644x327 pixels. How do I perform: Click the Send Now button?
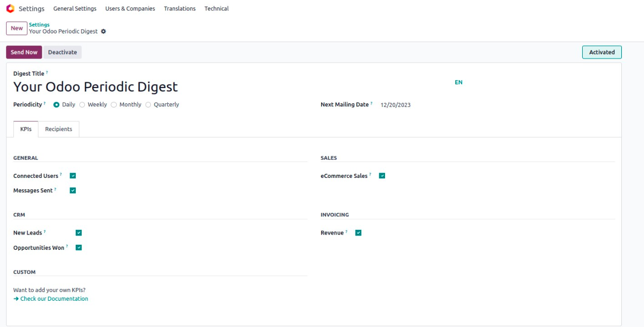click(24, 52)
